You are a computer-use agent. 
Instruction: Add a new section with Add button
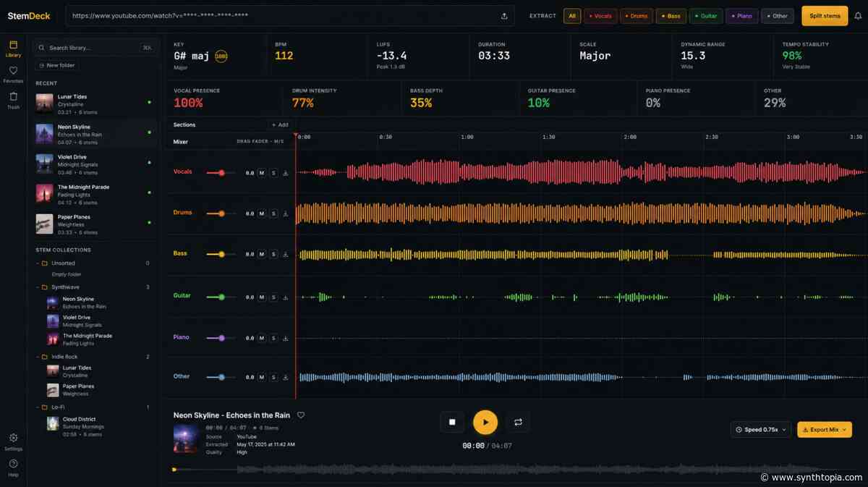pos(279,124)
